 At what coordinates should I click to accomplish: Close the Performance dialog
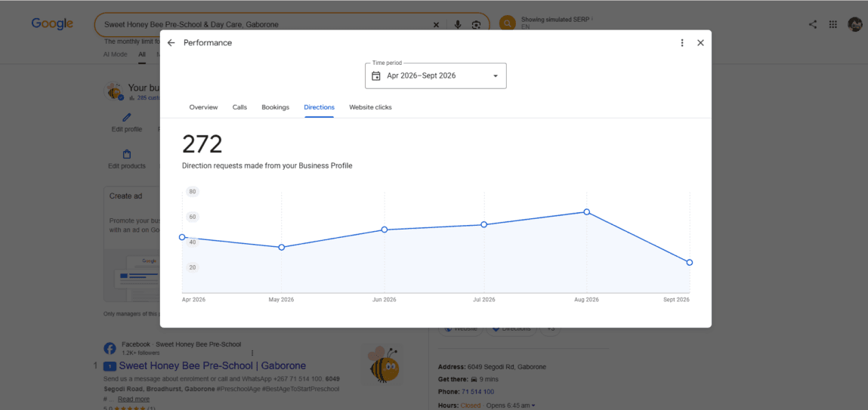click(x=700, y=42)
